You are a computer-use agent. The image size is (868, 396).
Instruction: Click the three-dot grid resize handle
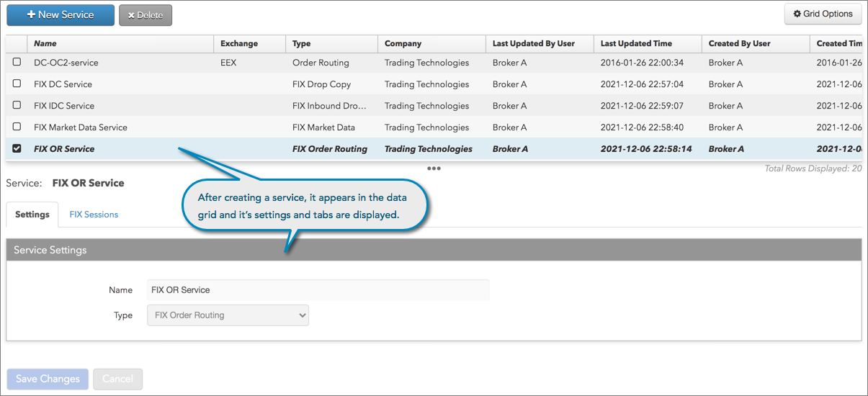434,169
